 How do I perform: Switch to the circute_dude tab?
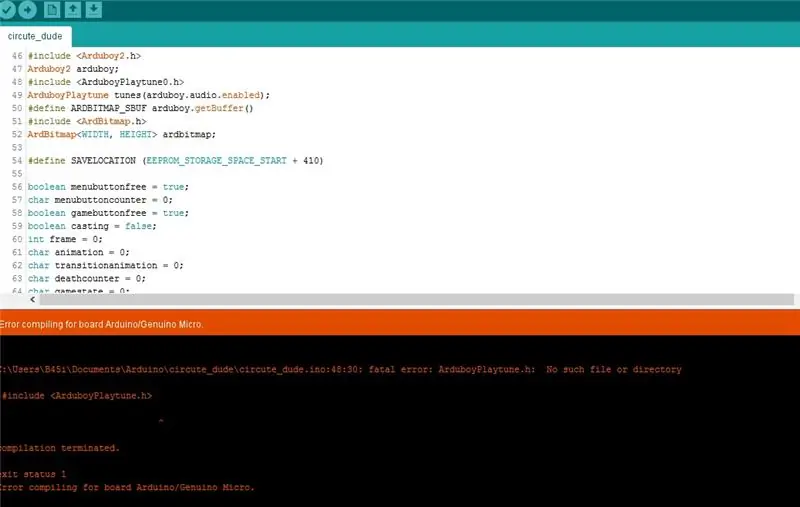click(x=35, y=36)
